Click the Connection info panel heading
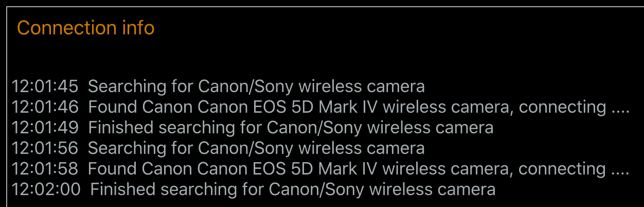Image resolution: width=644 pixels, height=207 pixels. pos(86,28)
